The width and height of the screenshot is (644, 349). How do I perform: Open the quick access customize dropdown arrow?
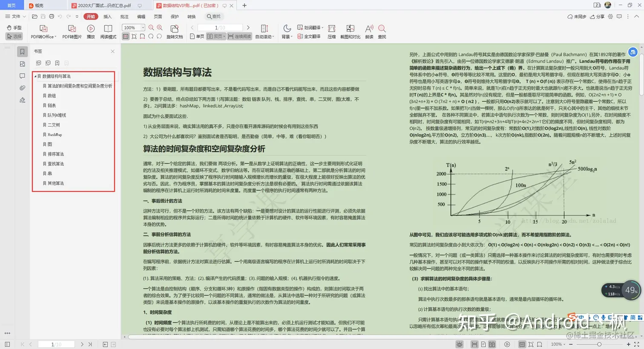(x=77, y=17)
